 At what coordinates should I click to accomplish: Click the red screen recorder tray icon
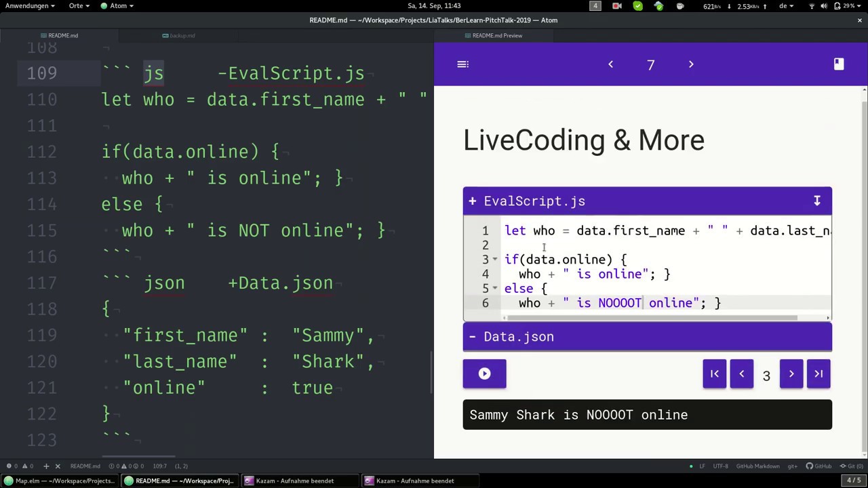pos(617,5)
